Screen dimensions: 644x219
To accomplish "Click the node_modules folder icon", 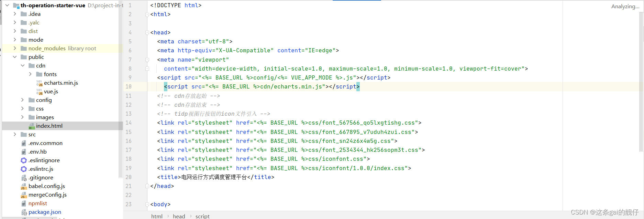I will [24, 48].
